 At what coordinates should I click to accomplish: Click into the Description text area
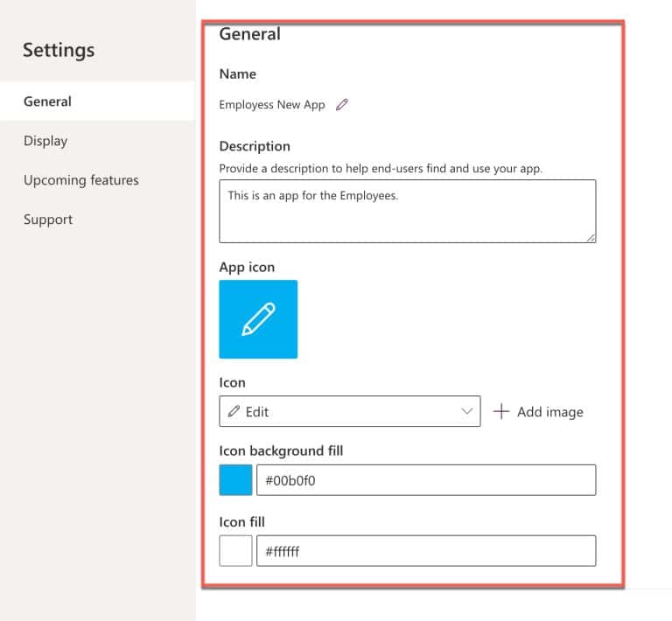pyautogui.click(x=407, y=211)
